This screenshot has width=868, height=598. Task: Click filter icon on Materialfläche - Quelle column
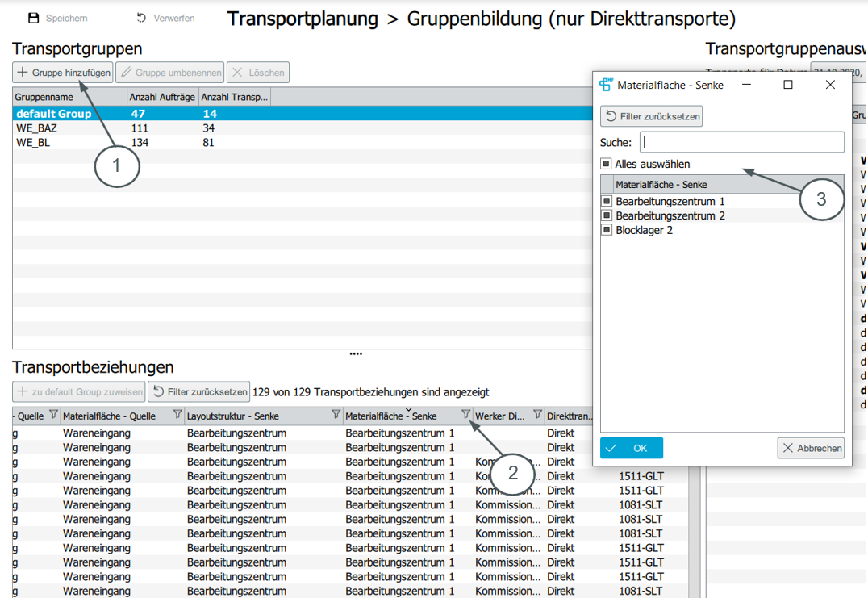point(177,415)
